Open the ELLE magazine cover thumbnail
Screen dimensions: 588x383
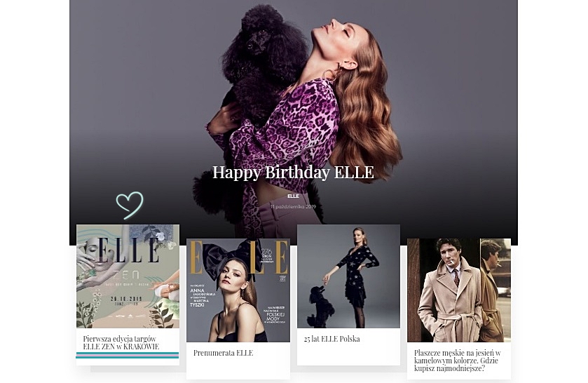coord(238,290)
